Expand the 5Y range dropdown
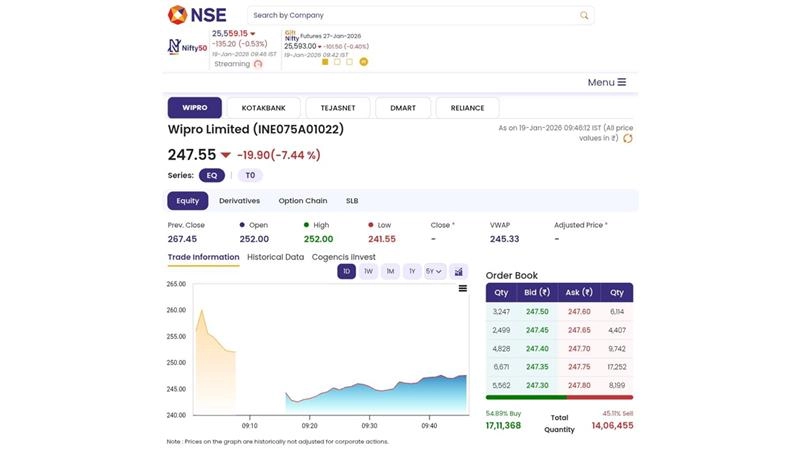The width and height of the screenshot is (800, 450). coord(434,271)
